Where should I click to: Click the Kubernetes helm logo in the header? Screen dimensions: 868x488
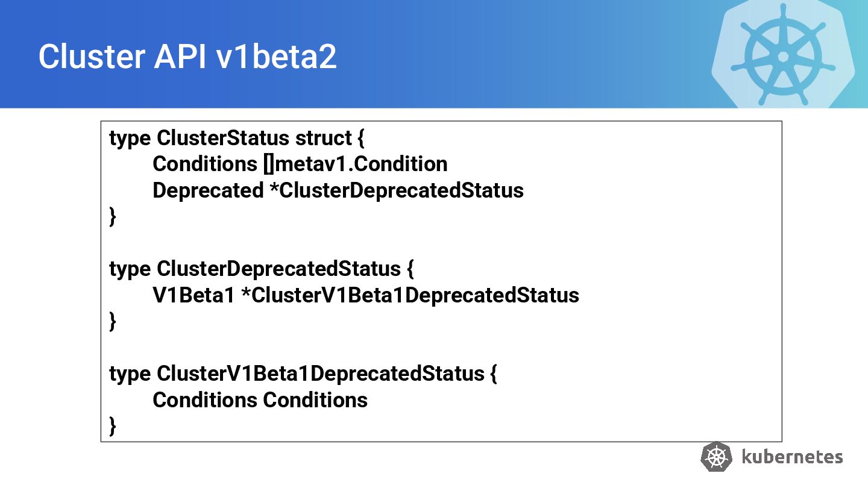782,55
